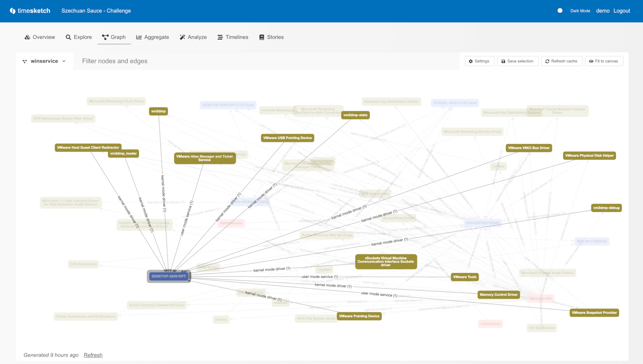Click the Logout link
The width and height of the screenshot is (643, 364).
621,11
